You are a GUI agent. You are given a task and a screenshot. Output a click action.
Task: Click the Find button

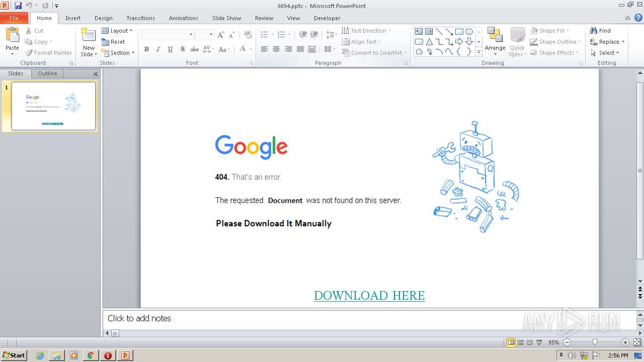click(600, 31)
